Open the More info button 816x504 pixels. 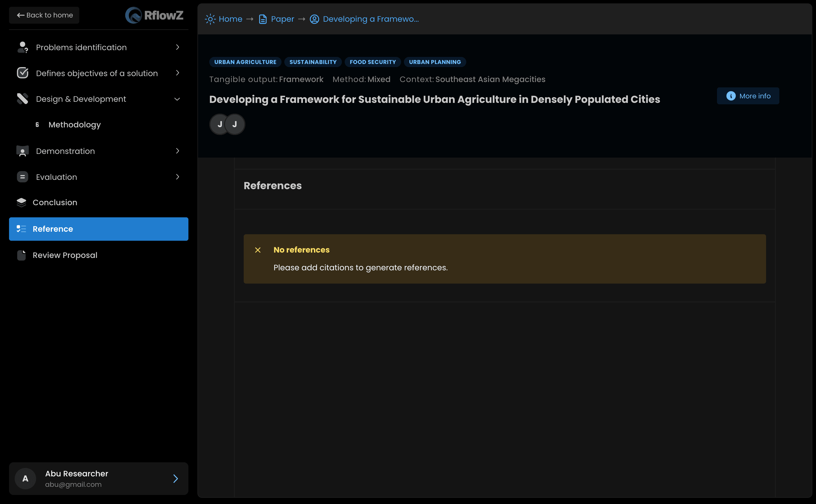[x=748, y=96]
